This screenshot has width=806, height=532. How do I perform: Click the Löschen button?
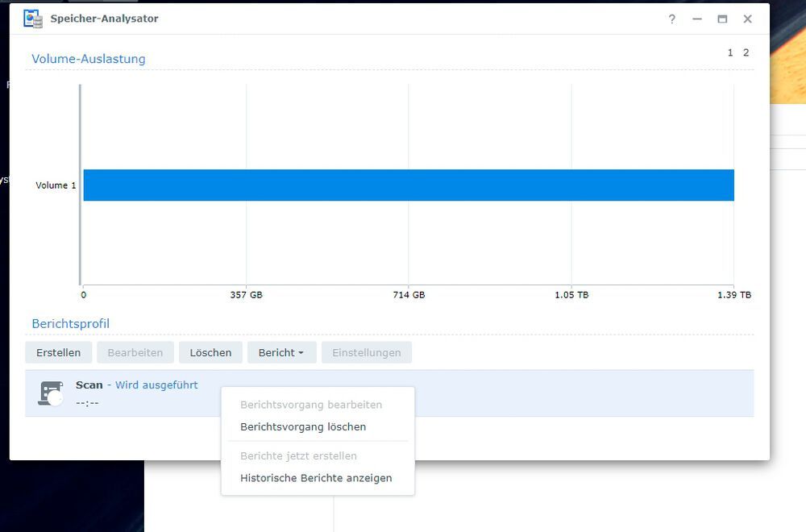pos(210,352)
